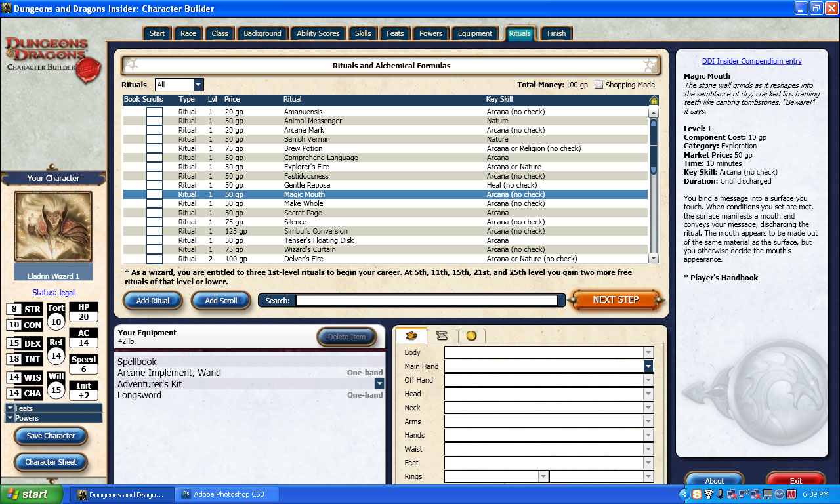The image size is (840, 504).
Task: Select the Wizard's Curtain ritual row
Action: click(x=386, y=249)
